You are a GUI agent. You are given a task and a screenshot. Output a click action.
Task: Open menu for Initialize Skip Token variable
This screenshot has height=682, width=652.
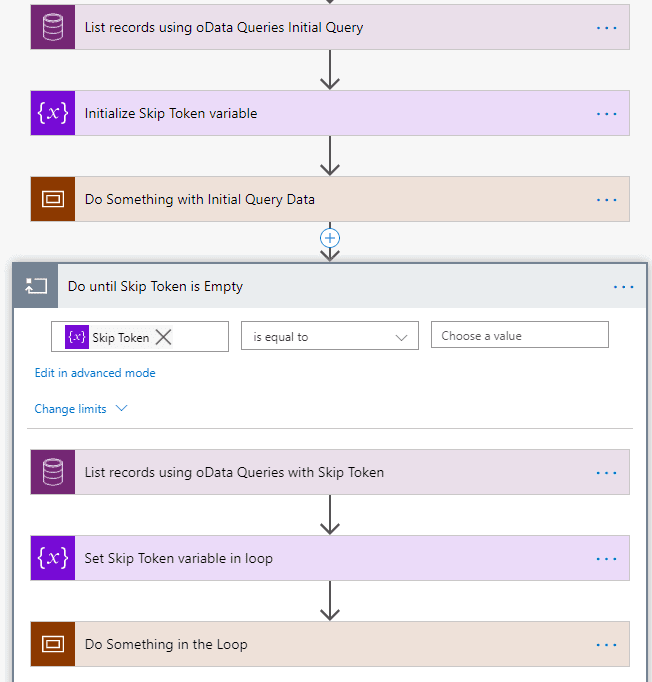click(x=607, y=113)
